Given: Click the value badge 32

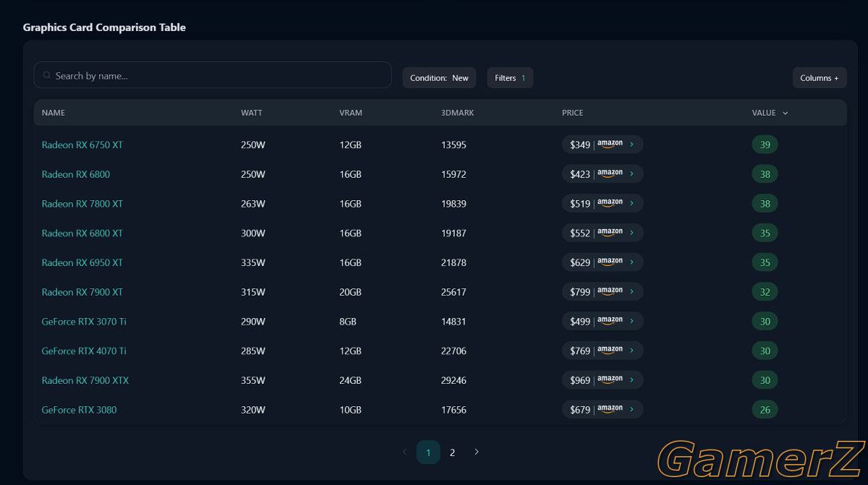Looking at the screenshot, I should click(x=765, y=292).
